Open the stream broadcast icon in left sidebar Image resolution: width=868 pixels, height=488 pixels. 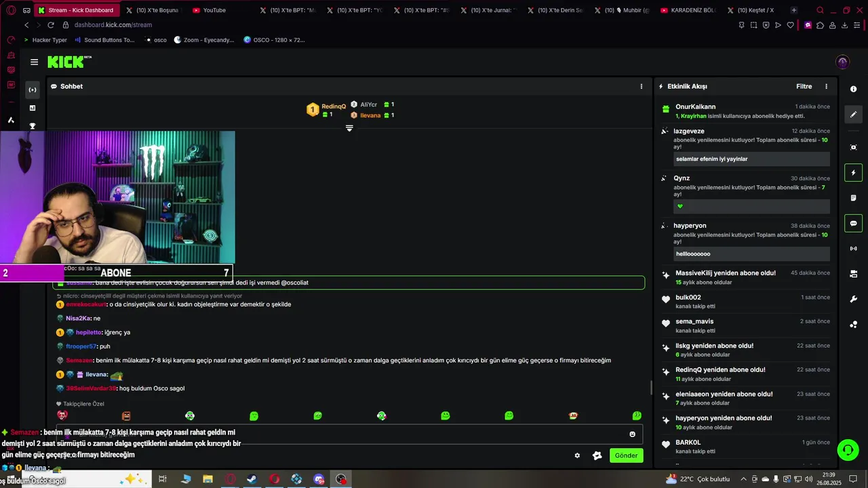(x=32, y=89)
